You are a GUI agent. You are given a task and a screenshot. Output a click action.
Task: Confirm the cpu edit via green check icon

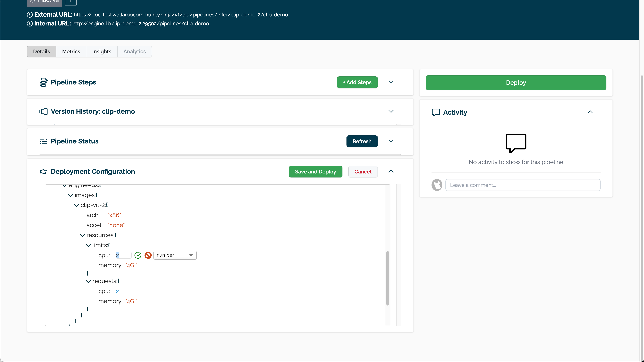pos(138,255)
